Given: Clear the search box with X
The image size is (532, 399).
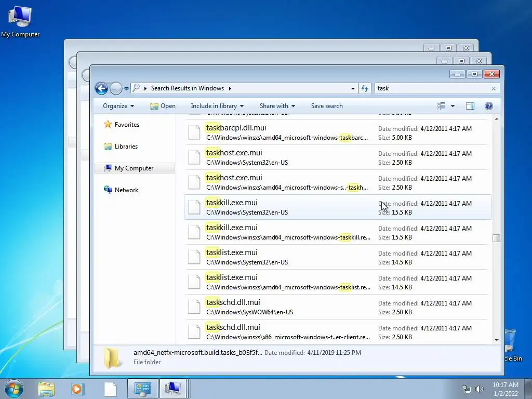Looking at the screenshot, I should tap(494, 88).
